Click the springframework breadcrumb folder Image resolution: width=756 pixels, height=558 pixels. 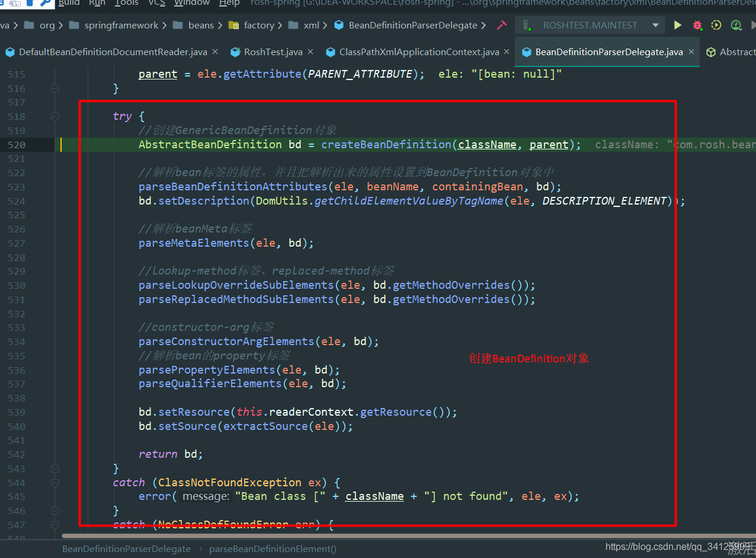pos(121,25)
